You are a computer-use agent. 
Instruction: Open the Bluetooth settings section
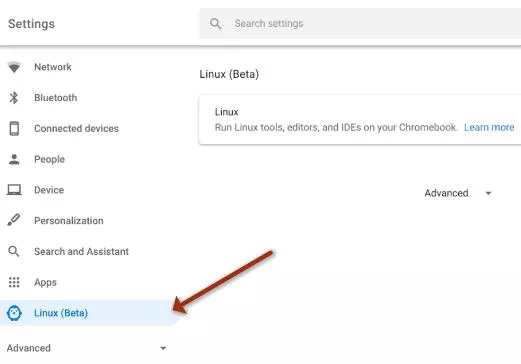(x=56, y=98)
